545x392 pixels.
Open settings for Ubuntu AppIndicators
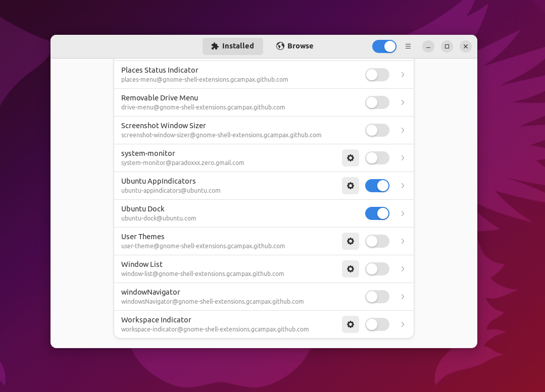(351, 186)
